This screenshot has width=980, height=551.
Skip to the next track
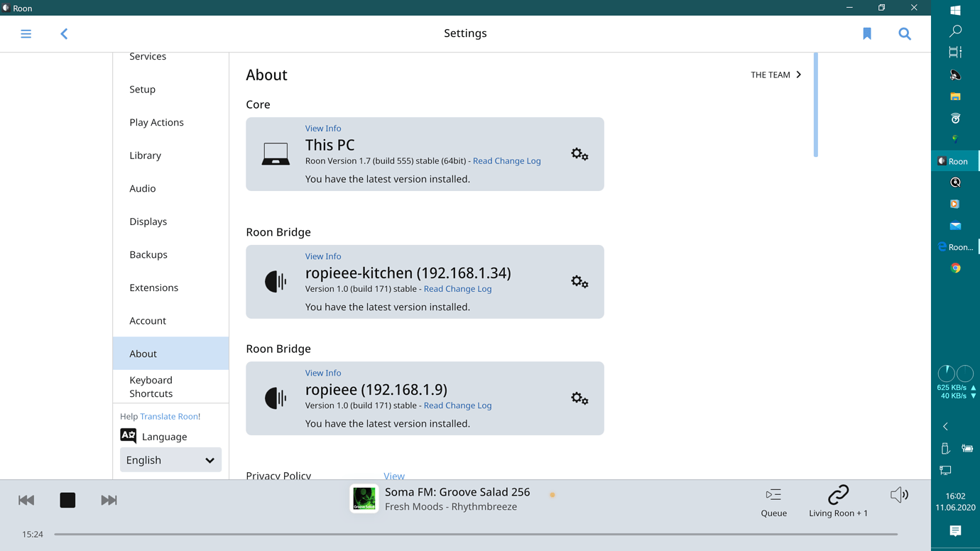click(109, 500)
